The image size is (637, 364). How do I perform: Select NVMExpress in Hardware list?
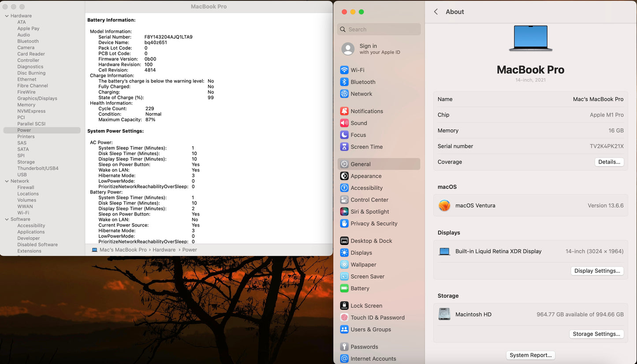[31, 111]
